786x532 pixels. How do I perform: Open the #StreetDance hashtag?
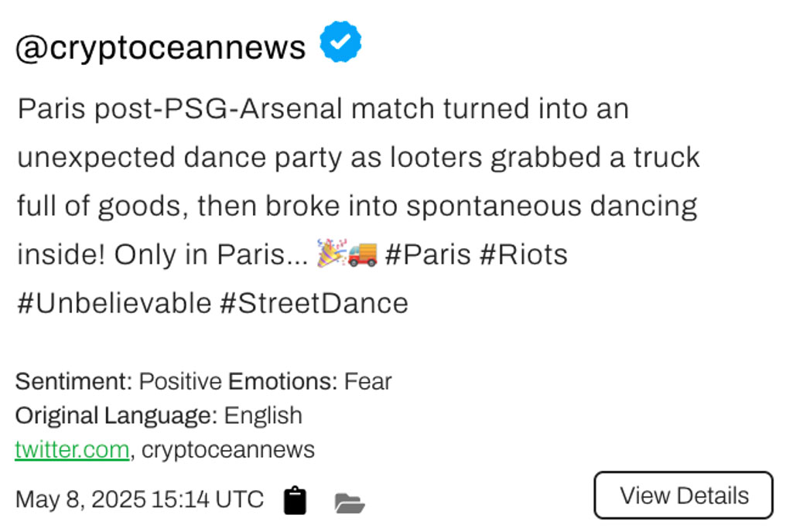tap(313, 303)
